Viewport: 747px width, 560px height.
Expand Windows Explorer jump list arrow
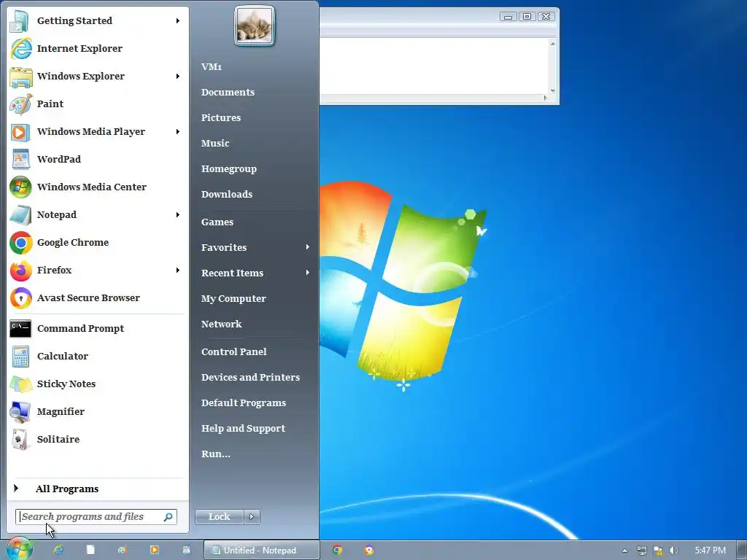tap(178, 76)
